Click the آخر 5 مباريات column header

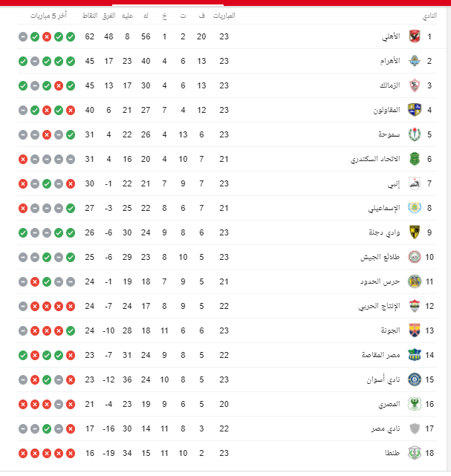[x=48, y=16]
